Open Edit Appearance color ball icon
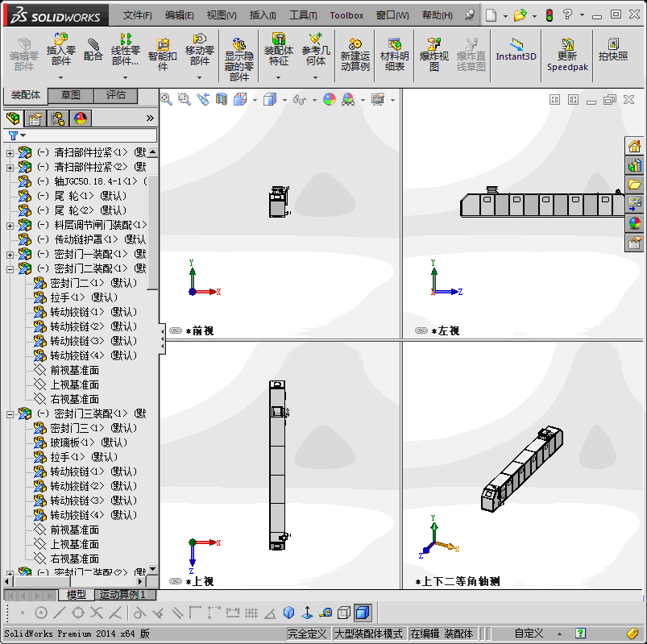Screen dimensions: 647x644 330,99
